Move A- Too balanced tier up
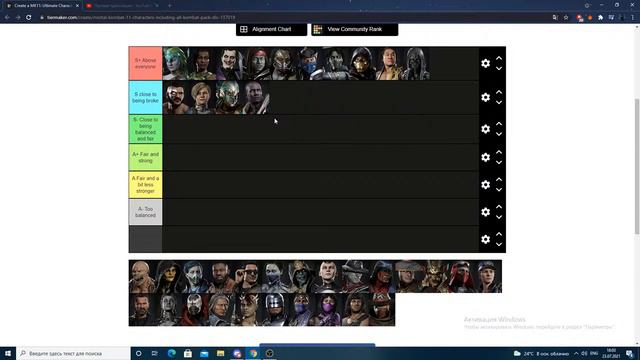Image resolution: width=640 pixels, height=360 pixels. click(x=499, y=207)
